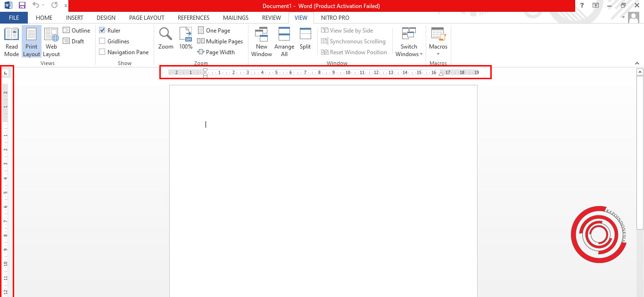644x297 pixels.
Task: Click the tab selector on ruler corner
Action: point(6,73)
